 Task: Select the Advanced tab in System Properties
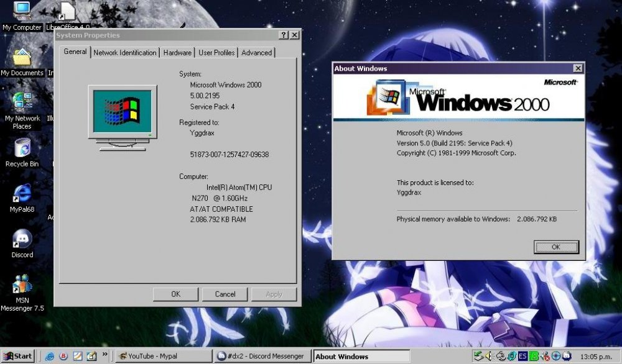(x=256, y=53)
